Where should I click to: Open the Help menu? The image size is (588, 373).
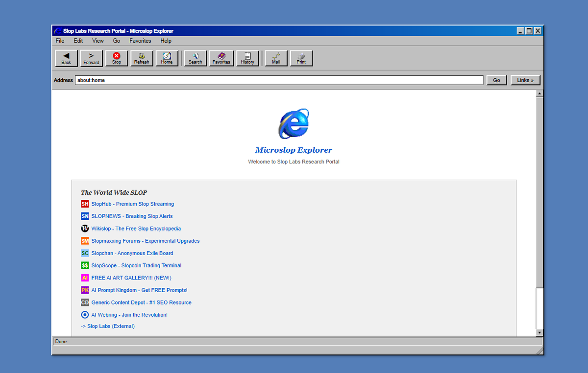coord(166,41)
